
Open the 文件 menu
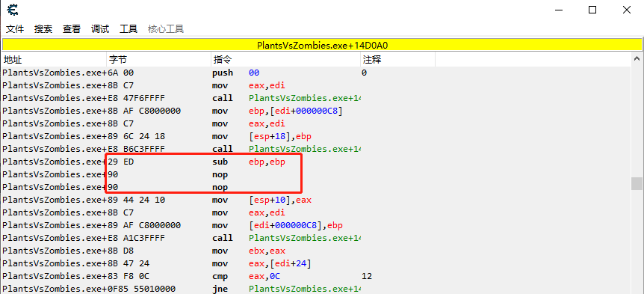[x=15, y=28]
